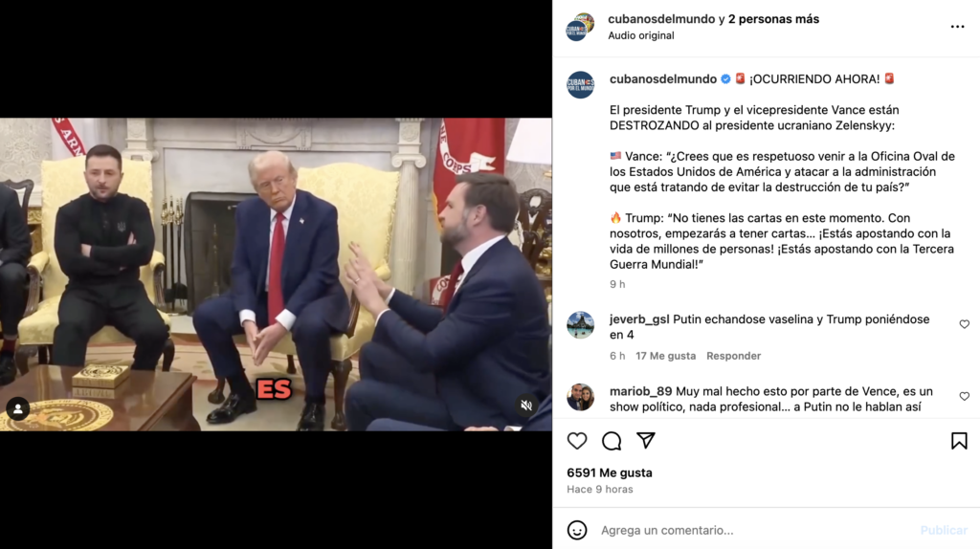Open the emoji picker smiley icon

(577, 530)
